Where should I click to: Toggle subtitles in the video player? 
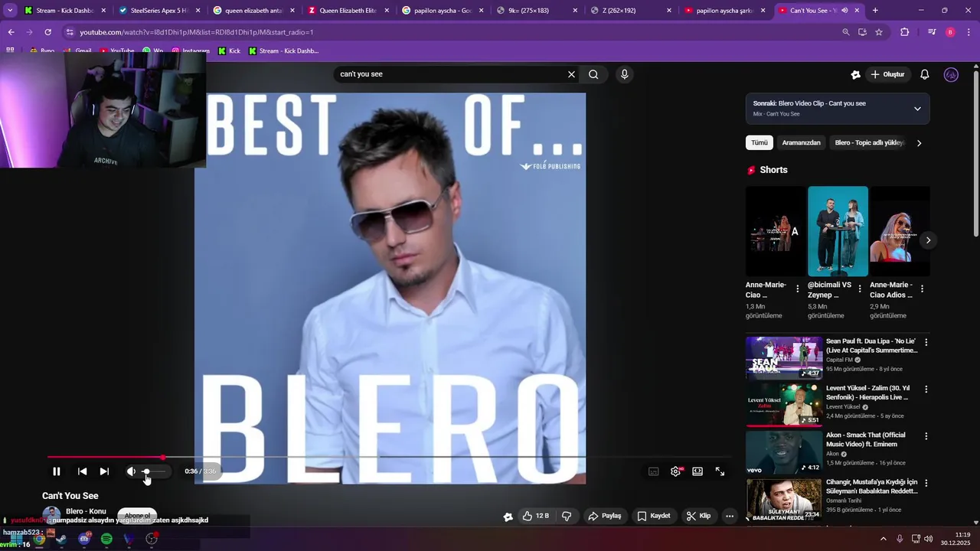tap(654, 471)
